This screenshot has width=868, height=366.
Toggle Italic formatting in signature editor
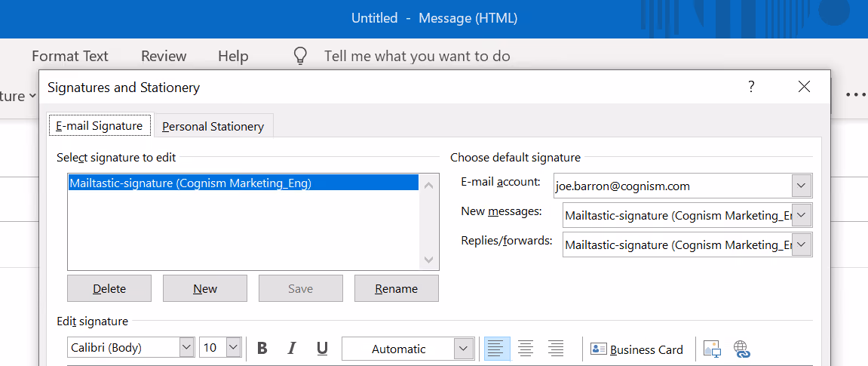point(292,349)
